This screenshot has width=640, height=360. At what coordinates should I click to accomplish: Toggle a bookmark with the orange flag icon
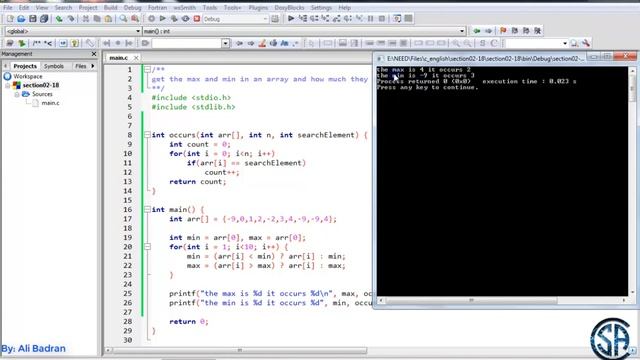point(503,31)
